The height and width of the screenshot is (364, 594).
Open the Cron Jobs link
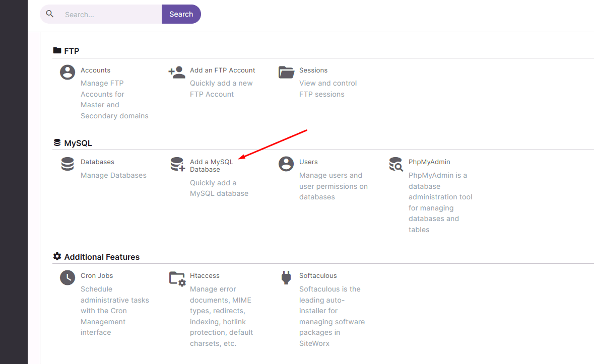coord(97,276)
